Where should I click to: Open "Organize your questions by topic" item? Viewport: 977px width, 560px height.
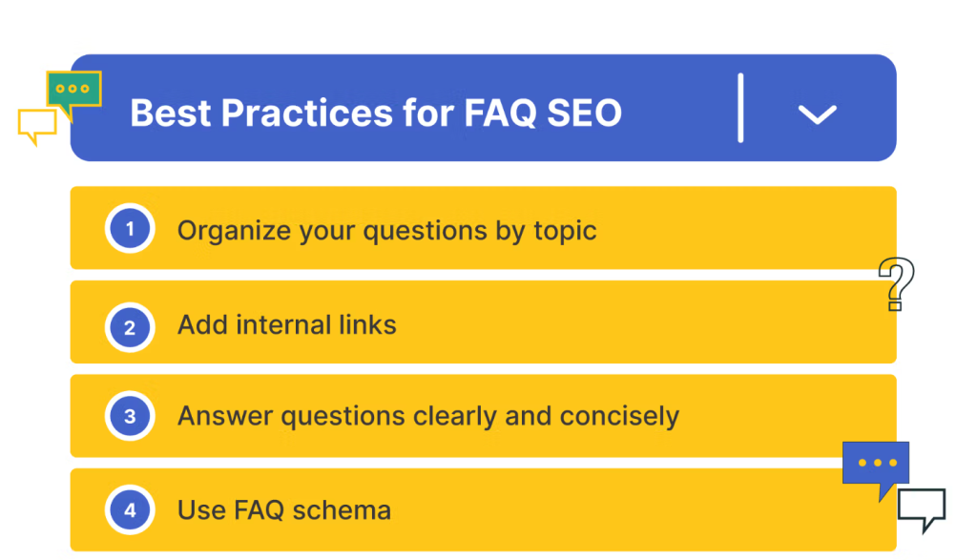tap(483, 228)
